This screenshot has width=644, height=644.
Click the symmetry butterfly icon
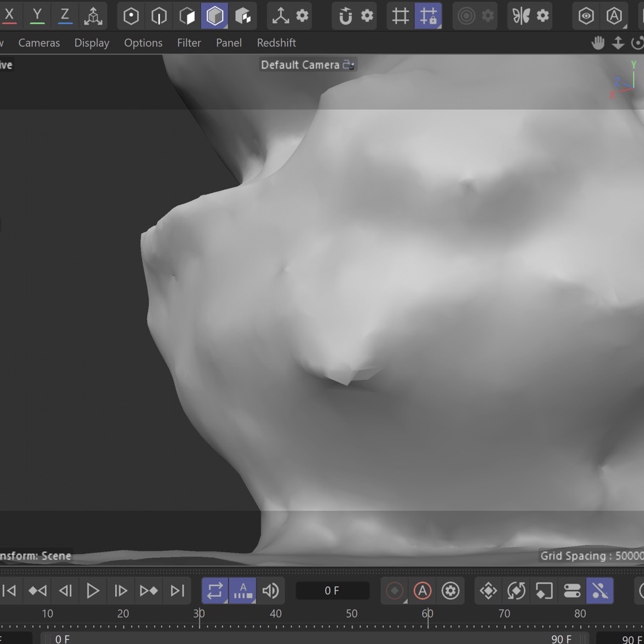click(521, 16)
